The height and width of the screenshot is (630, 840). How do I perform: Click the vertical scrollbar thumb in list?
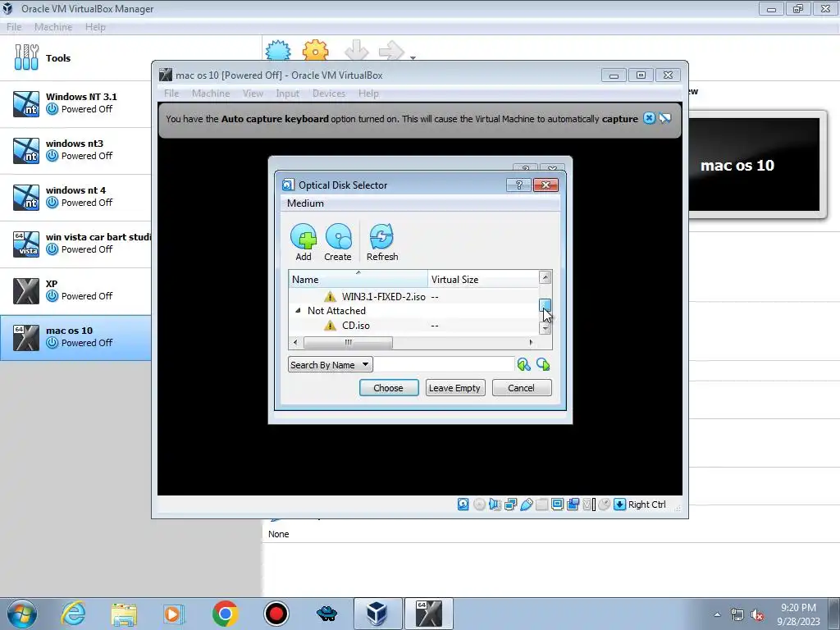coord(545,305)
